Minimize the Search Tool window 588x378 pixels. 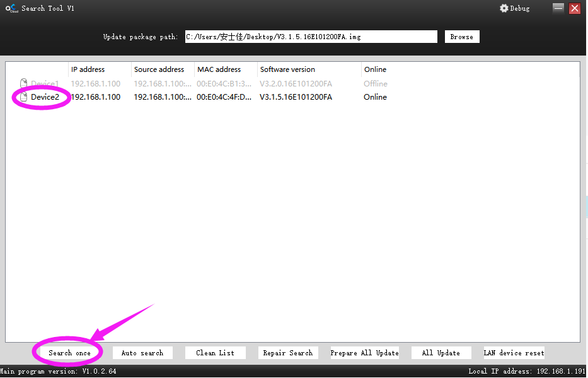tap(558, 8)
